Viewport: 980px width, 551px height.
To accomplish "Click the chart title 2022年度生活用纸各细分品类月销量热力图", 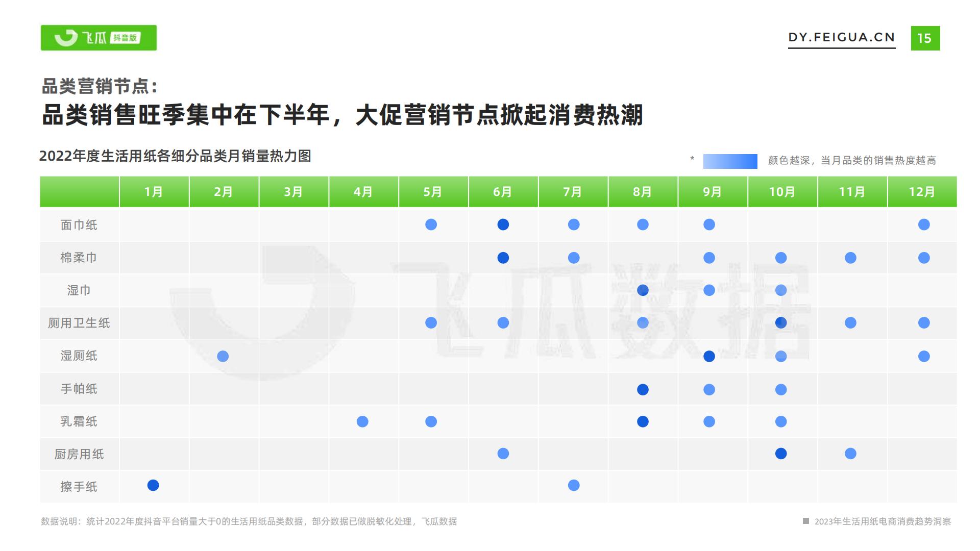I will click(x=175, y=156).
